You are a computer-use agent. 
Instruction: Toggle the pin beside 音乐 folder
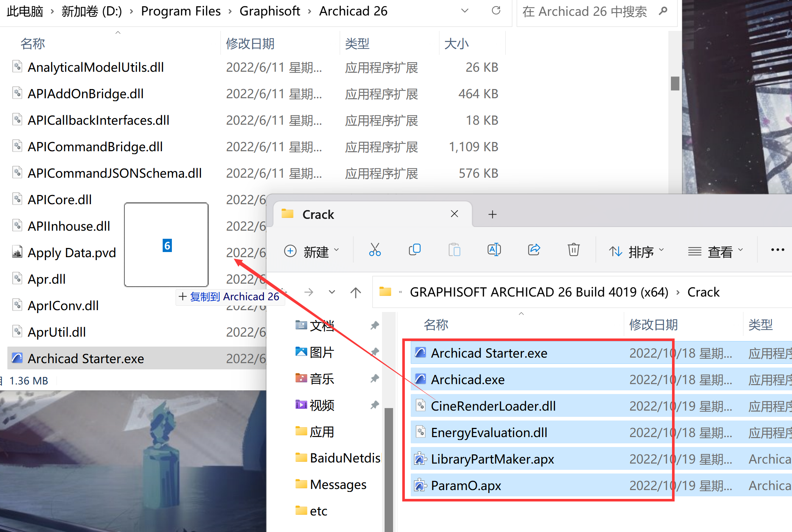(x=375, y=378)
